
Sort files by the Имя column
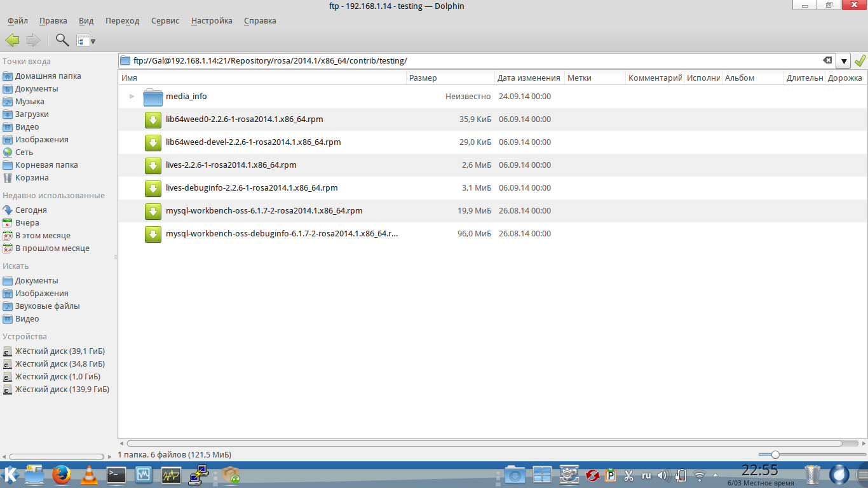[262, 78]
